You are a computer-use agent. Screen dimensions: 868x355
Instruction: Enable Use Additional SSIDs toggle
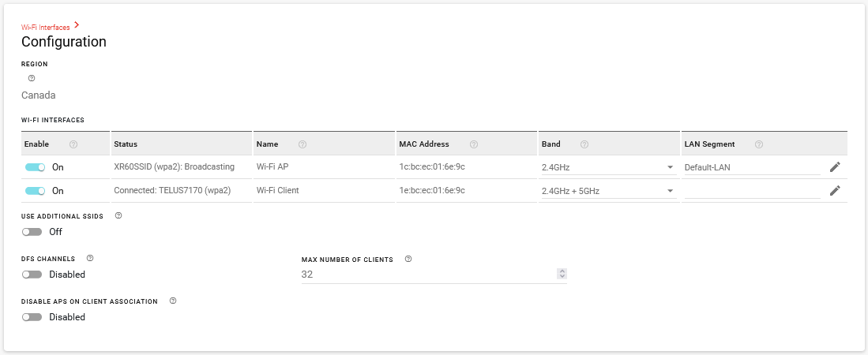[32, 232]
